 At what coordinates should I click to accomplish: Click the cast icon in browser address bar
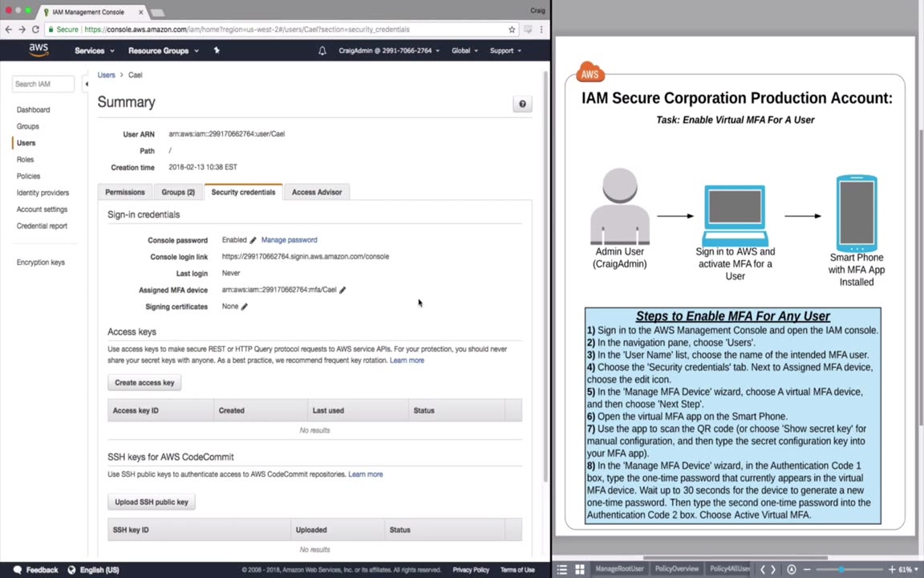(528, 29)
